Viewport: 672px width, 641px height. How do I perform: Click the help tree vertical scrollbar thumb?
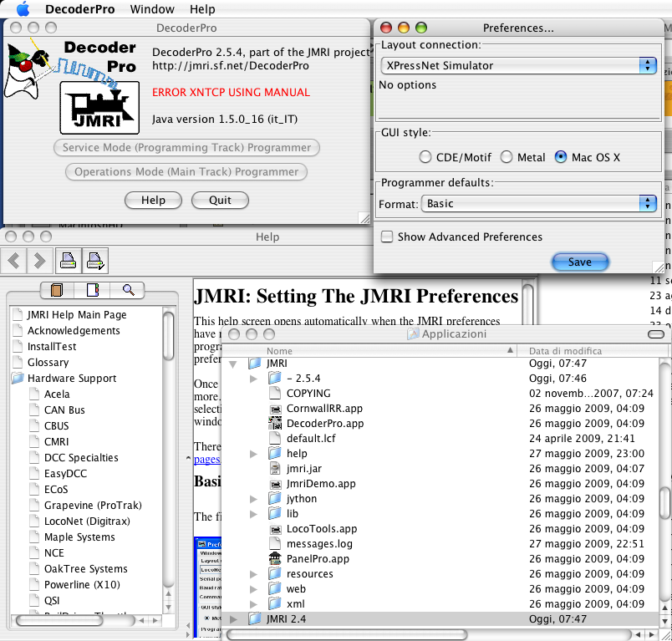click(x=169, y=336)
